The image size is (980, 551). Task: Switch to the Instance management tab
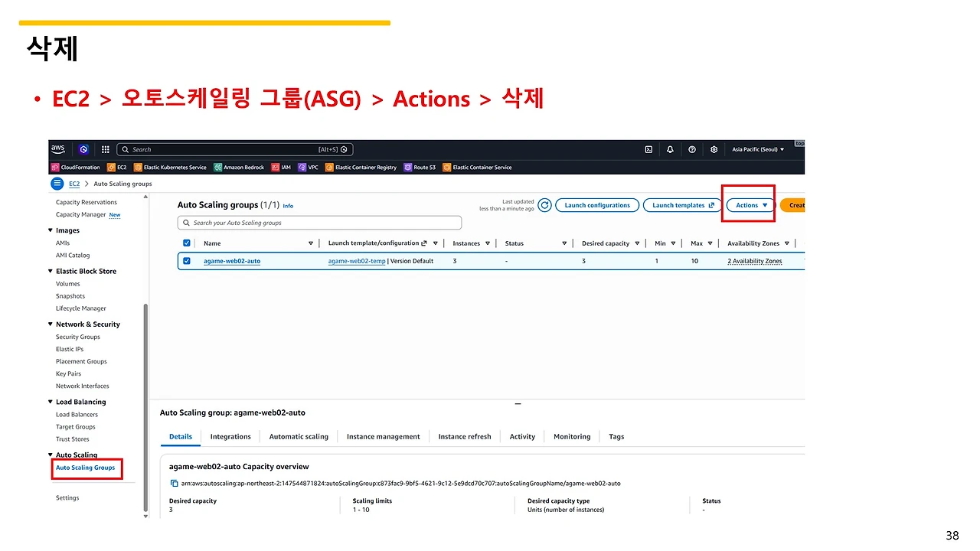click(x=384, y=437)
